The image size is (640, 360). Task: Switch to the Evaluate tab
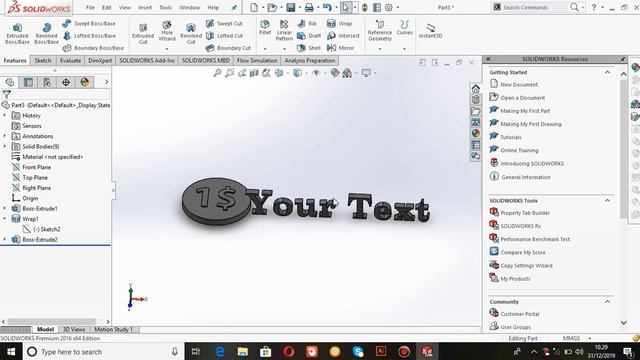(70, 60)
